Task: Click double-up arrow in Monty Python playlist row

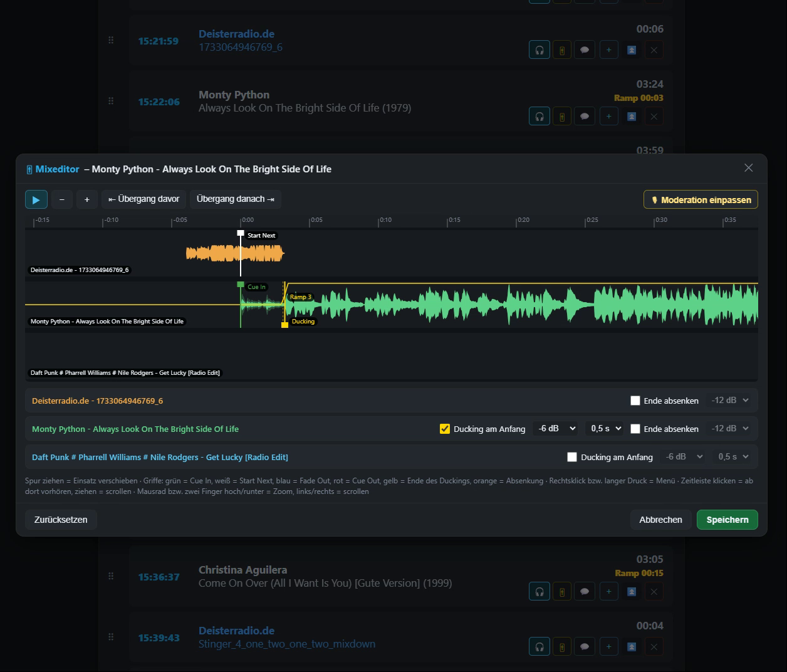Action: [x=632, y=117]
